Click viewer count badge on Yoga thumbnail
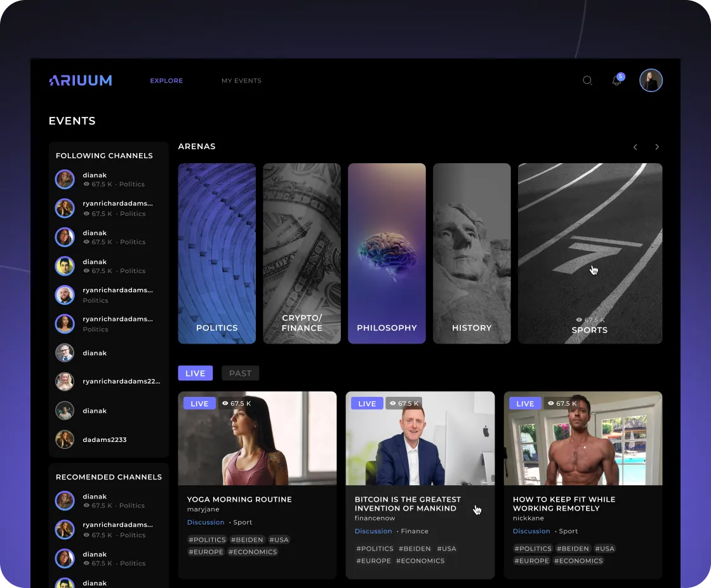 click(x=236, y=403)
